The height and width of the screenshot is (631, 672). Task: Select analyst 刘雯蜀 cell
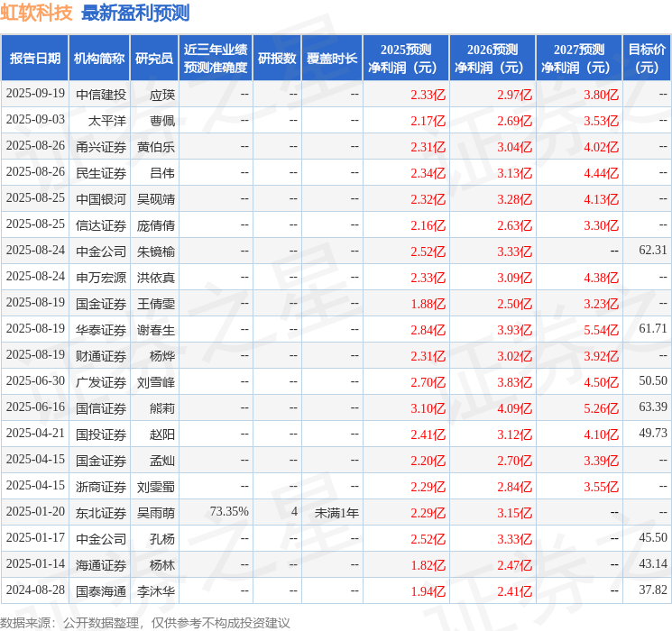[156, 487]
